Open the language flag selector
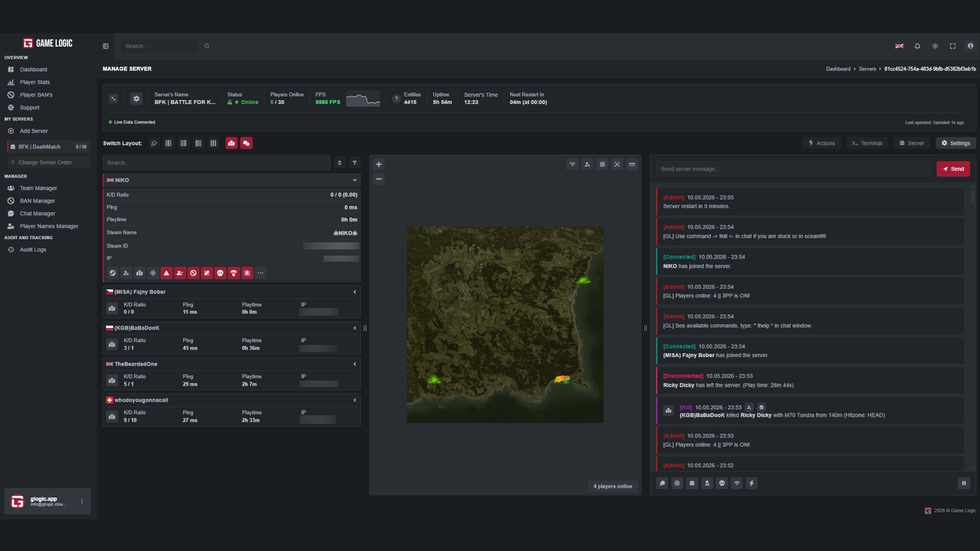This screenshot has width=980, height=551. click(899, 46)
